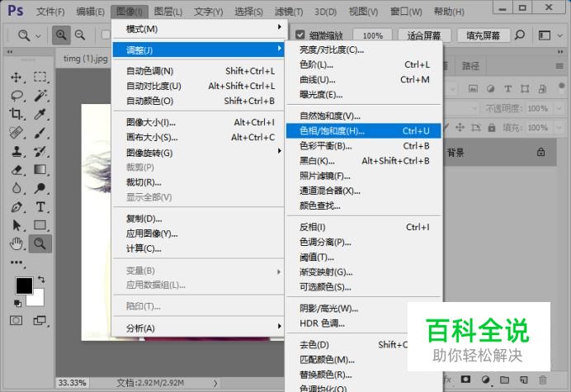Select the Gradient tool
The height and width of the screenshot is (392, 571).
click(40, 170)
